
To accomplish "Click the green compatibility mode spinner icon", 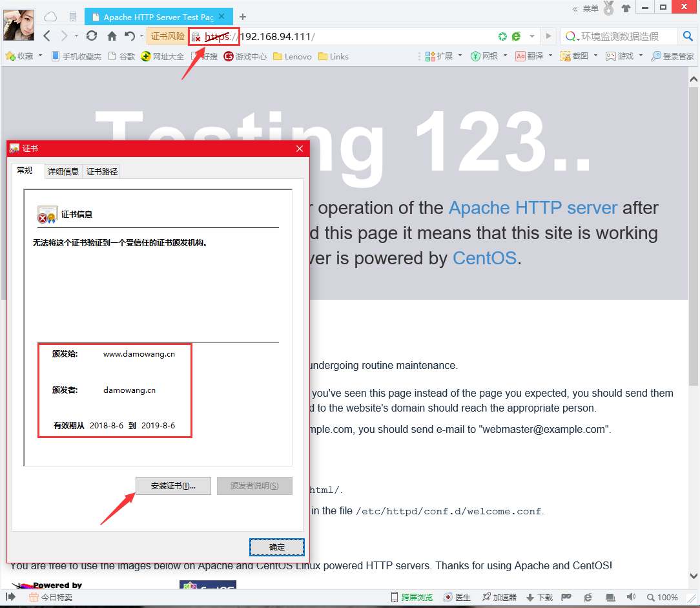I will 502,37.
